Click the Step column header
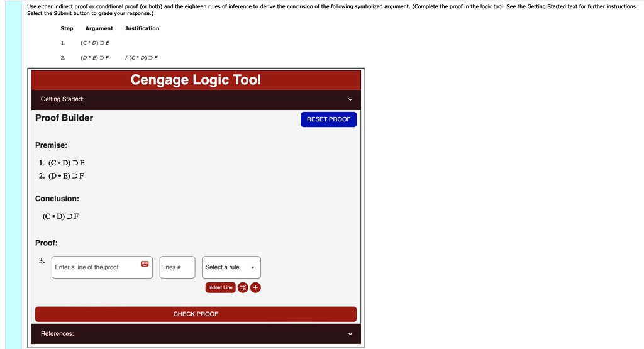Screen dimensions: 644x349 [x=67, y=28]
